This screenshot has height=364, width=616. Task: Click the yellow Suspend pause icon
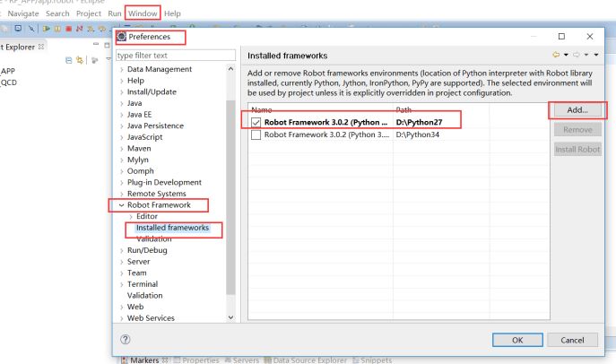(57, 29)
